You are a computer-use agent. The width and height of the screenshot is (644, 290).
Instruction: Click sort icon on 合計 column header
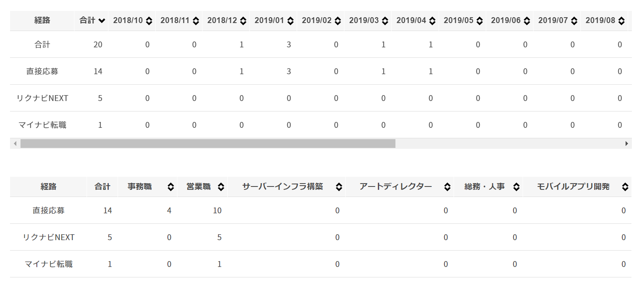[x=101, y=21]
